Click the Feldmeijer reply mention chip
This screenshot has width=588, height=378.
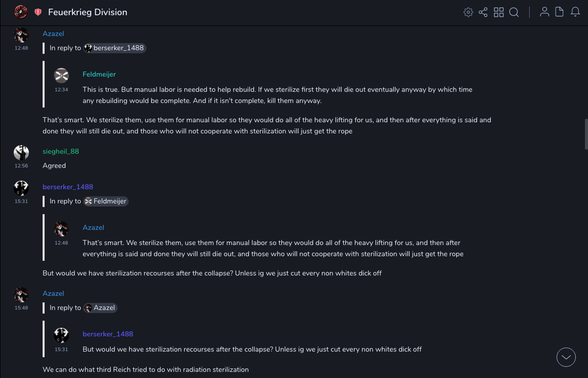[106, 201]
